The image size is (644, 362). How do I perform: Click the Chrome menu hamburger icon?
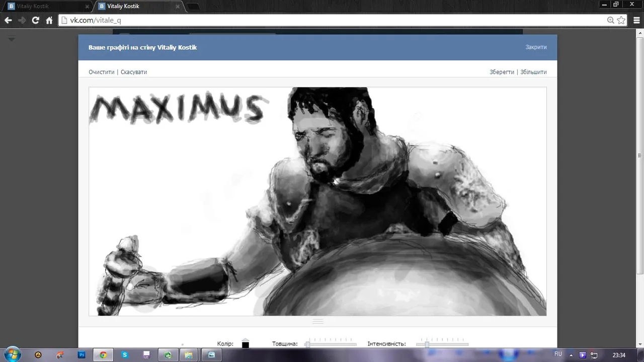(x=636, y=20)
